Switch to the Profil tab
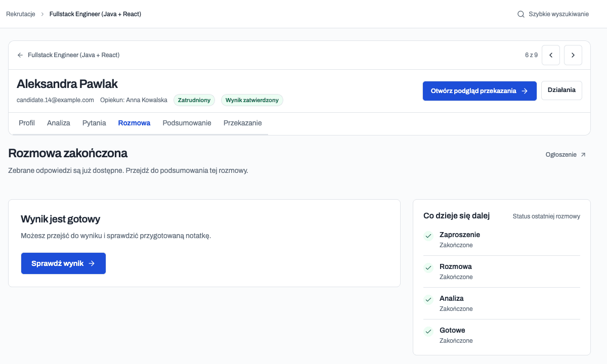This screenshot has width=607, height=364. coord(27,123)
